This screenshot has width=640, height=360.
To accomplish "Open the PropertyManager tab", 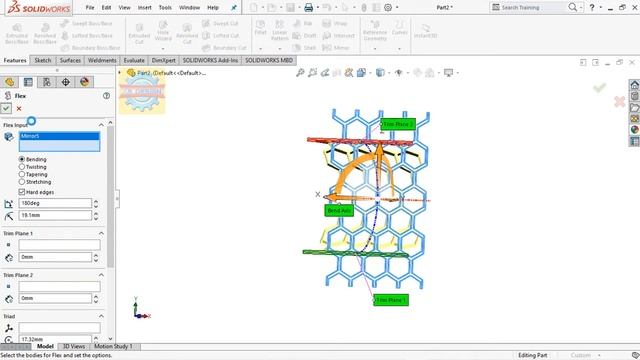I will pos(28,82).
